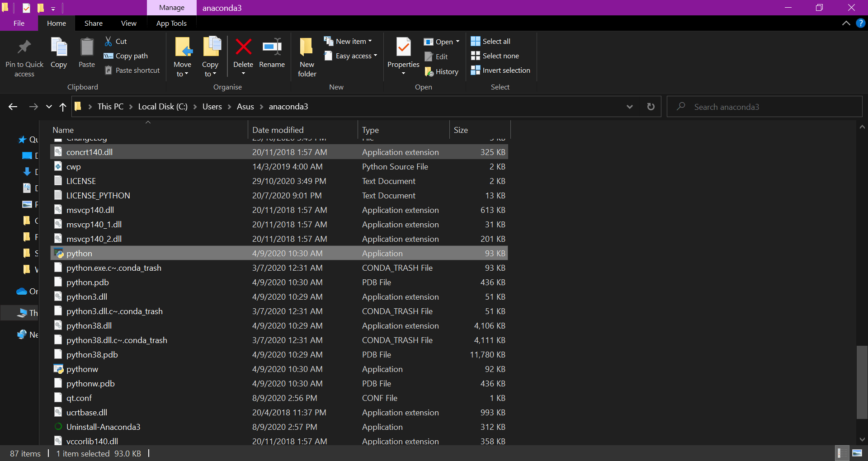This screenshot has width=868, height=461.
Task: Select the msvcp140_2.dll file
Action: coord(279,239)
